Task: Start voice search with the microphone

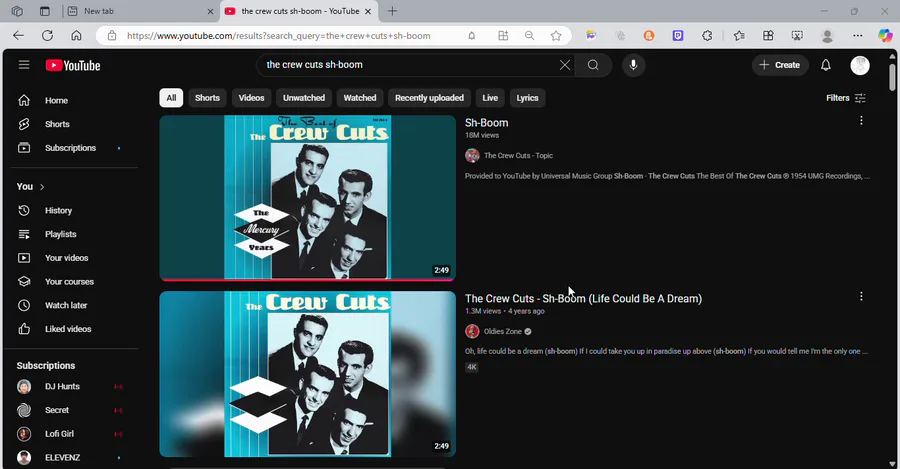Action: pyautogui.click(x=633, y=65)
